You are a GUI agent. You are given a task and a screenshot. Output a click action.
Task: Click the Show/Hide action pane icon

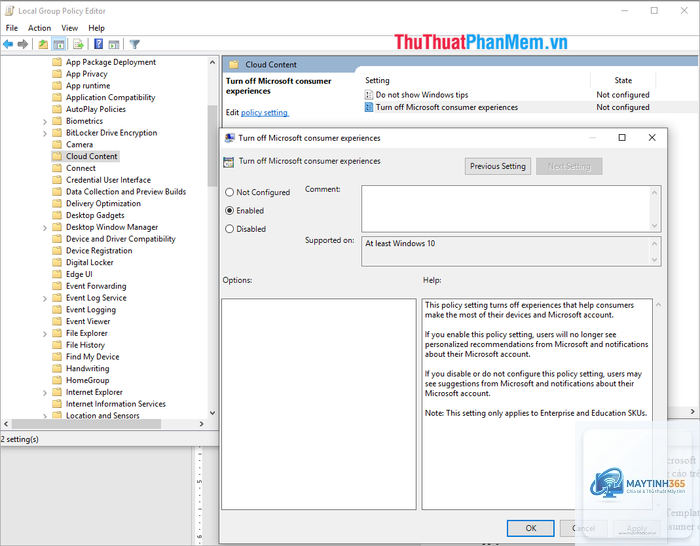114,44
